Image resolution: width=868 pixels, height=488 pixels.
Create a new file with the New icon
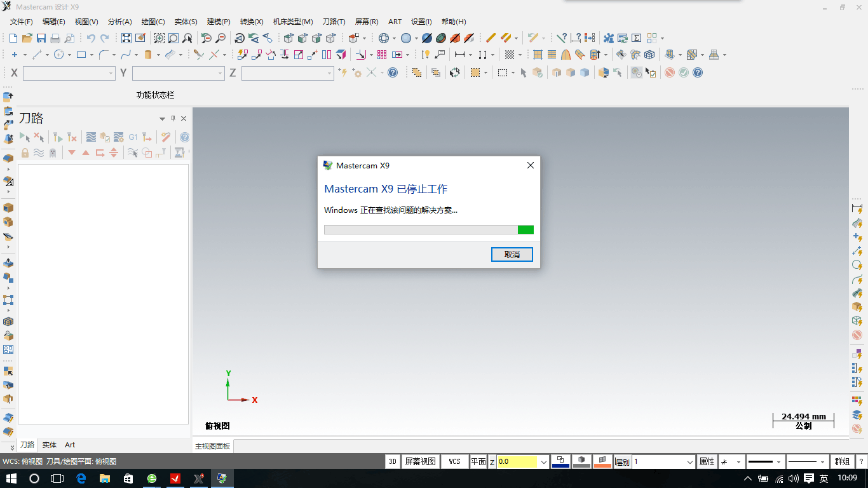pyautogui.click(x=13, y=38)
